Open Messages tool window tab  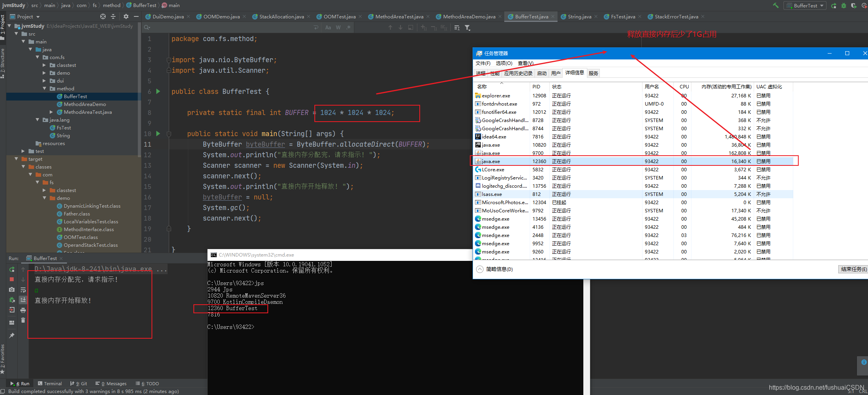tap(111, 383)
